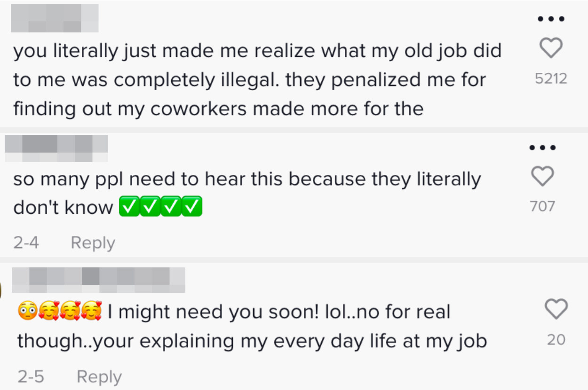Open blurred username of first commenter
Image resolution: width=588 pixels, height=390 pixels.
coord(55,18)
